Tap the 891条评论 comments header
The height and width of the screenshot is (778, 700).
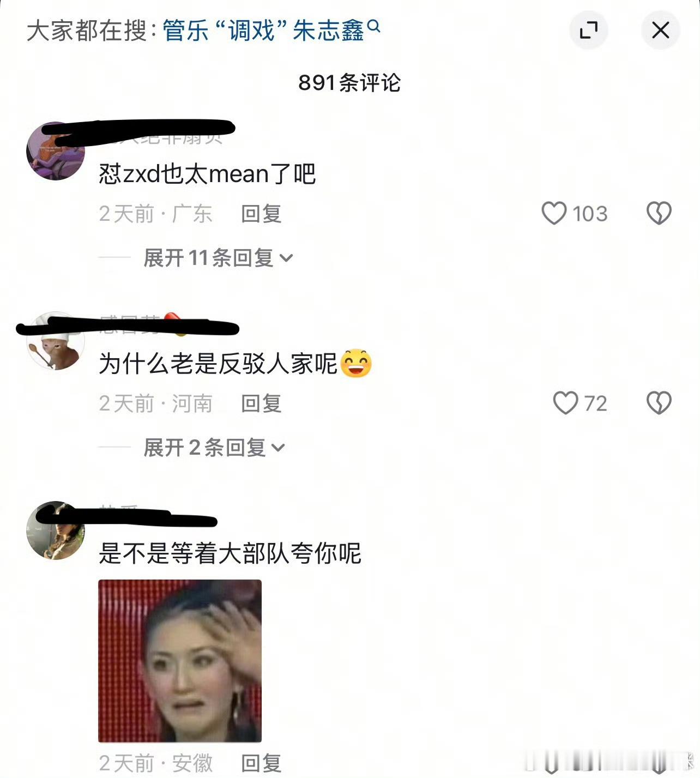[x=349, y=83]
